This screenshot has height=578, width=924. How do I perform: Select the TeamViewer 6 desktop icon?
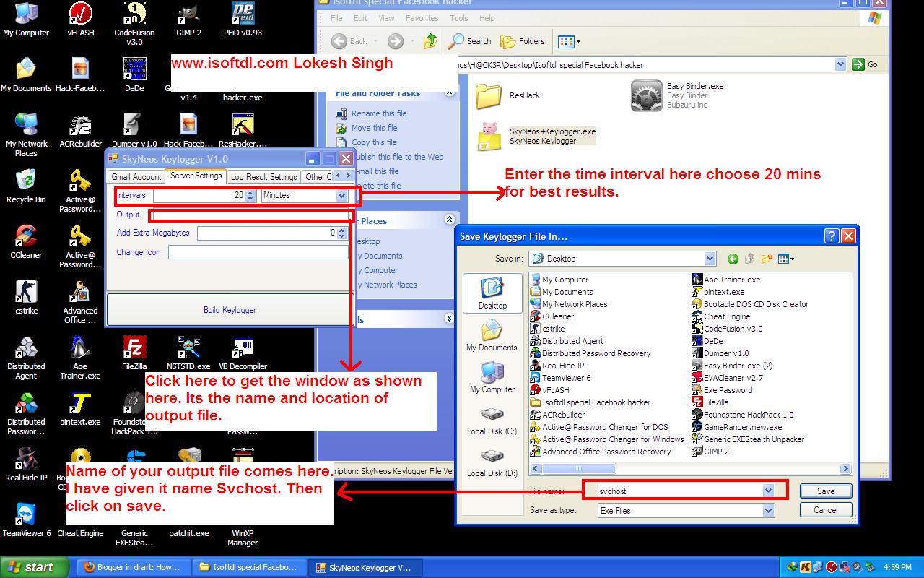(27, 519)
